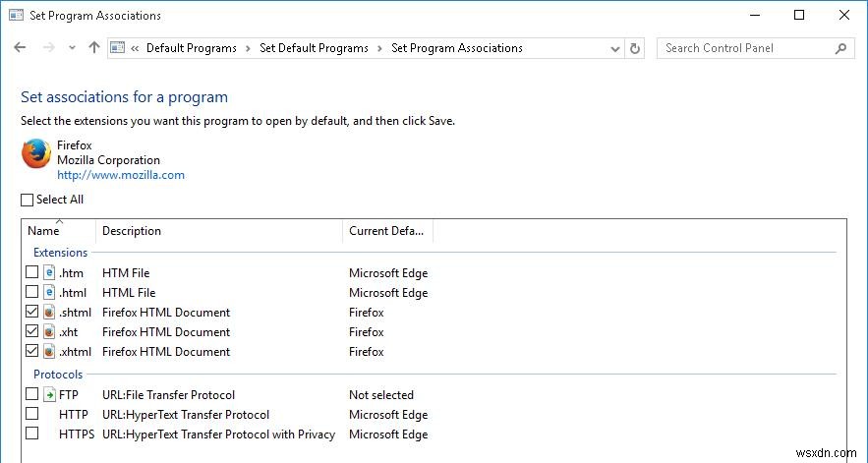The width and height of the screenshot is (868, 463).
Task: Click the search magnifier icon
Action: 840,49
